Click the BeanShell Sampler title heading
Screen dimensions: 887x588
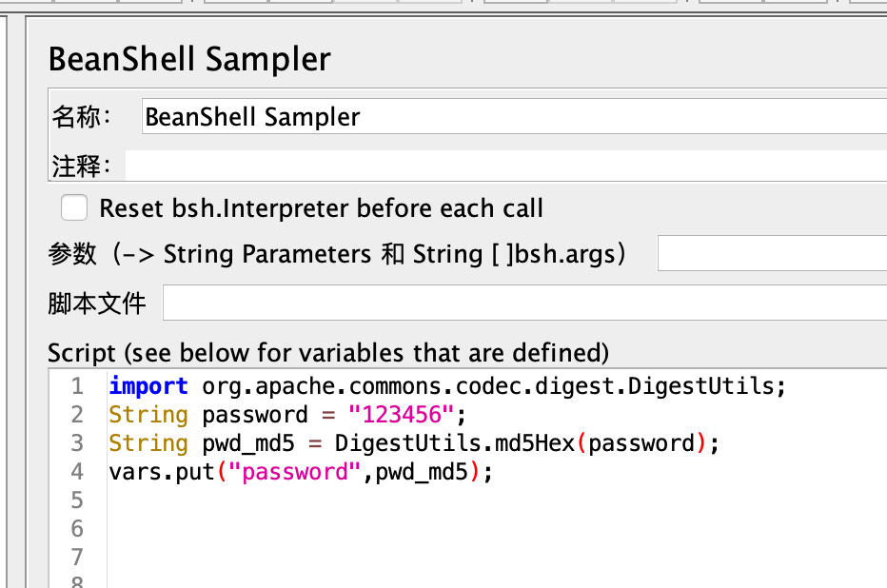click(x=188, y=58)
